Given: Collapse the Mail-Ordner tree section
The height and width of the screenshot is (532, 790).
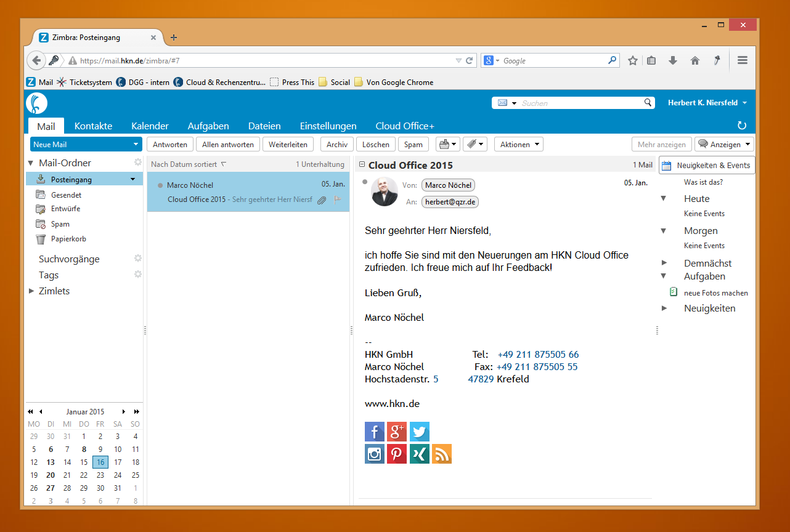Looking at the screenshot, I should [31, 163].
